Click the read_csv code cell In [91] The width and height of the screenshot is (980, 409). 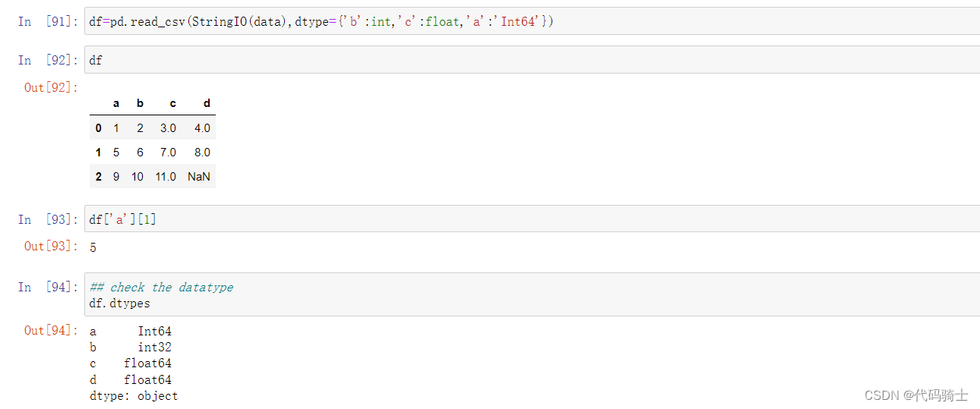[532, 21]
